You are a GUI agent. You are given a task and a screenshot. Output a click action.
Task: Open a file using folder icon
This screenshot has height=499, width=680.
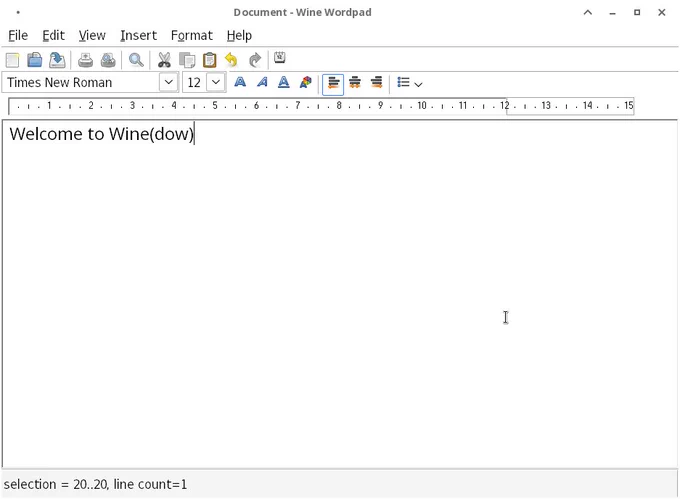(x=35, y=60)
